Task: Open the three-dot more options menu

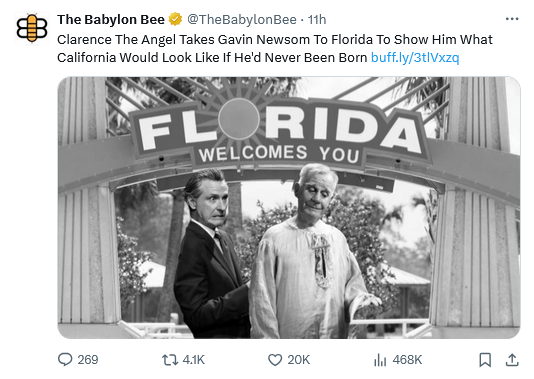Action: (x=512, y=19)
